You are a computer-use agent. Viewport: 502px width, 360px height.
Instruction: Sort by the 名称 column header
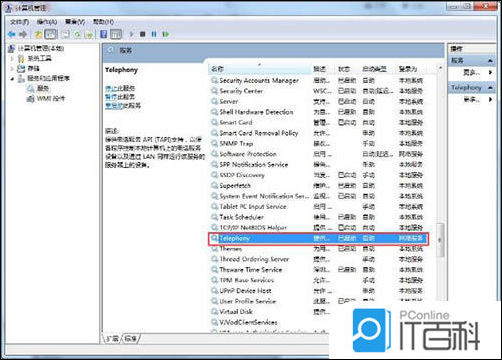(x=259, y=69)
